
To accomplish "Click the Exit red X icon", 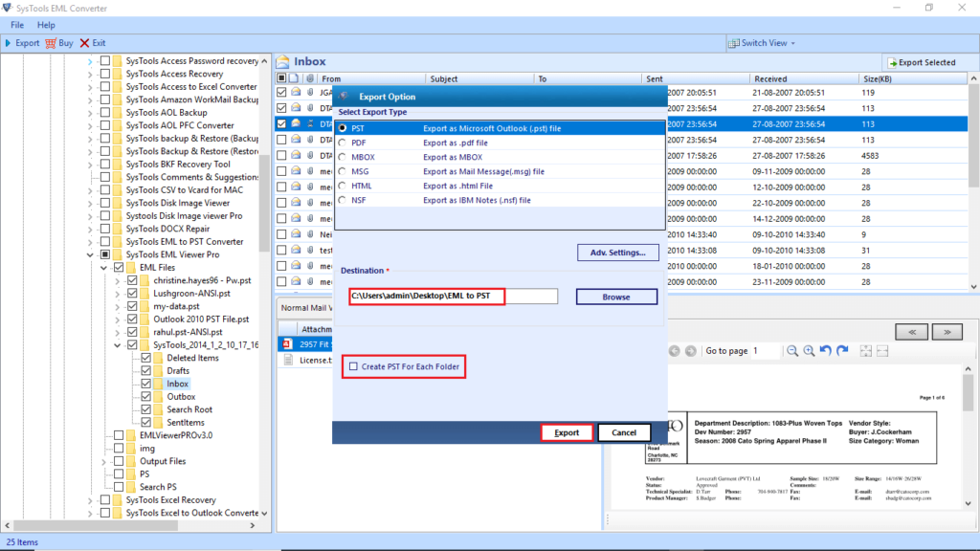I will point(84,42).
